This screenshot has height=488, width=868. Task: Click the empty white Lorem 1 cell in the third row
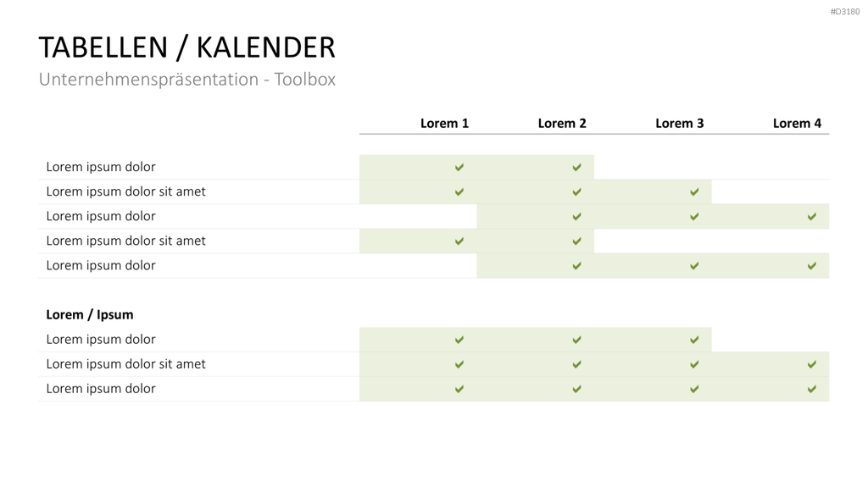point(418,216)
